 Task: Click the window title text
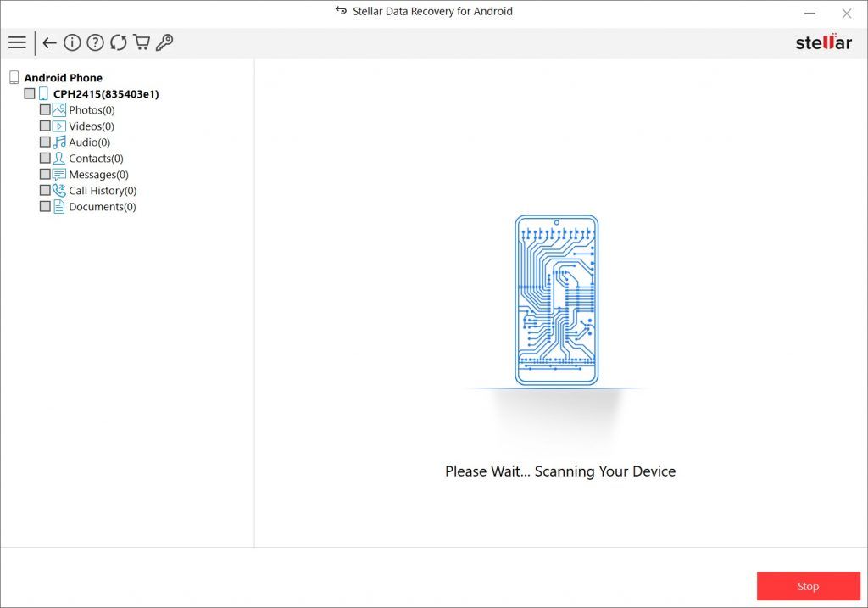pos(432,11)
